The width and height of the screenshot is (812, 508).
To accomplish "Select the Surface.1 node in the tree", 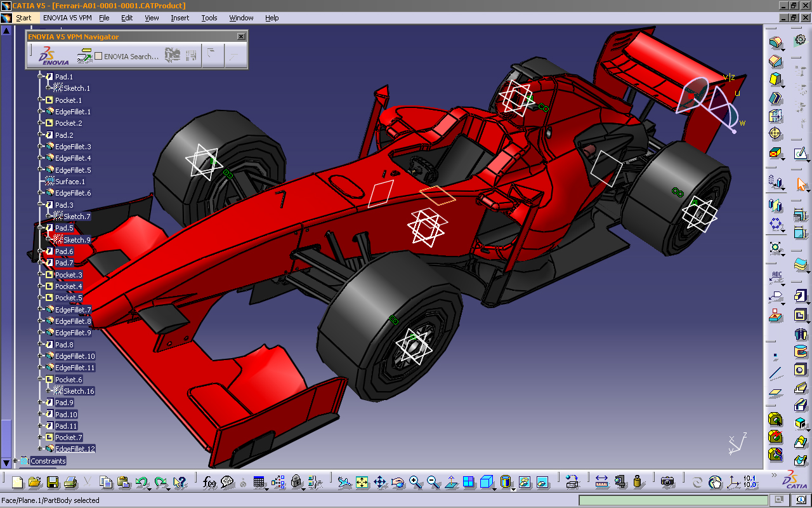I will pyautogui.click(x=70, y=182).
